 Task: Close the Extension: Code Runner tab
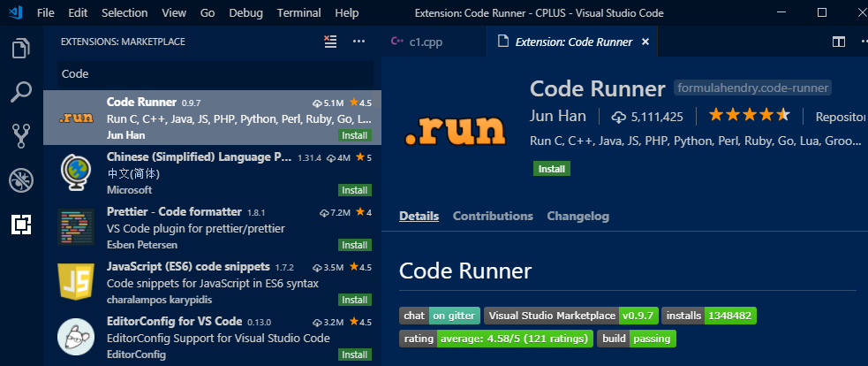pyautogui.click(x=645, y=42)
